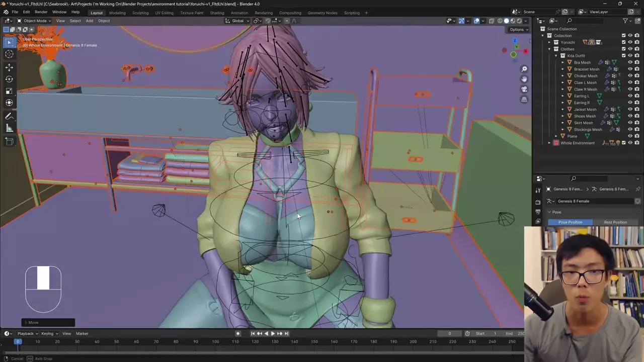Hide the Bra Mesh object in the outliner

pyautogui.click(x=630, y=62)
